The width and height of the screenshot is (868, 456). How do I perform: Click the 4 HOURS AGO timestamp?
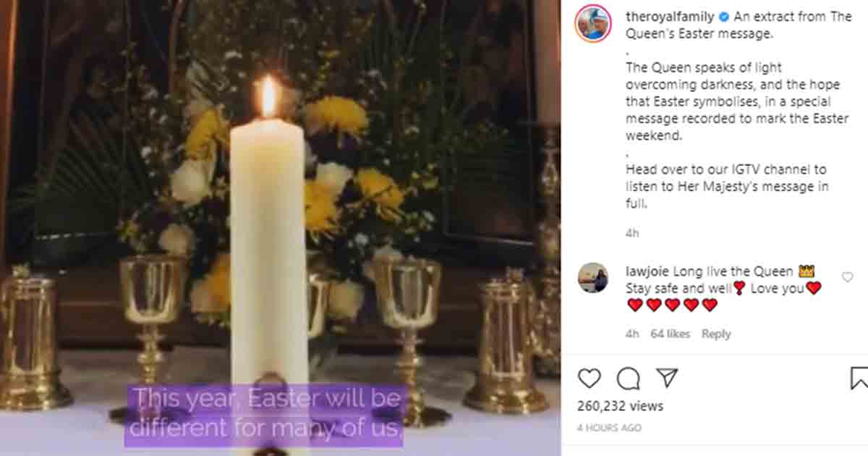point(609,428)
